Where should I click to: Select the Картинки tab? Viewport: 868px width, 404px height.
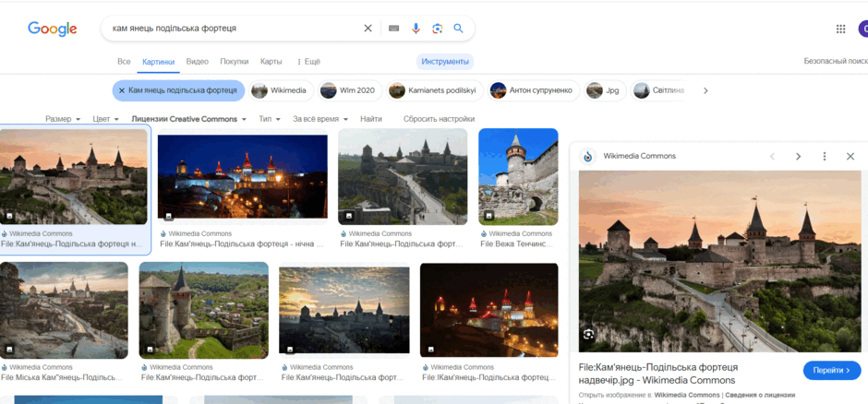click(158, 62)
